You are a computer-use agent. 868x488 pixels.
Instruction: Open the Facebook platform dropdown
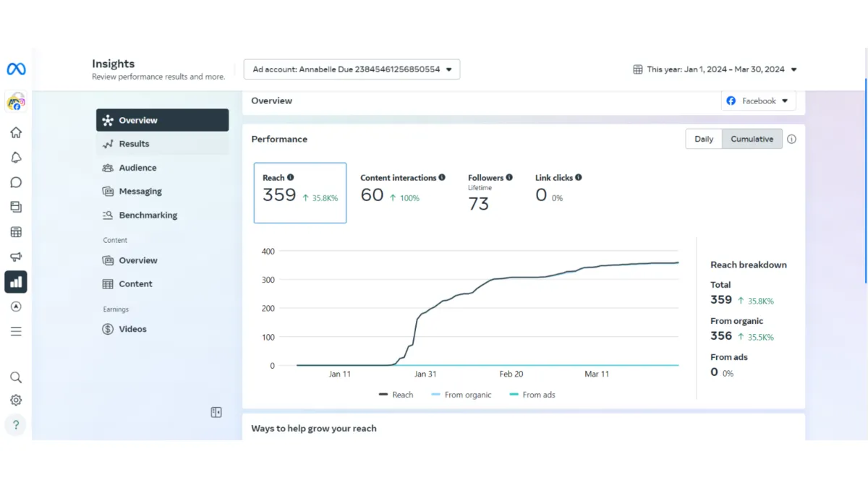tap(758, 101)
